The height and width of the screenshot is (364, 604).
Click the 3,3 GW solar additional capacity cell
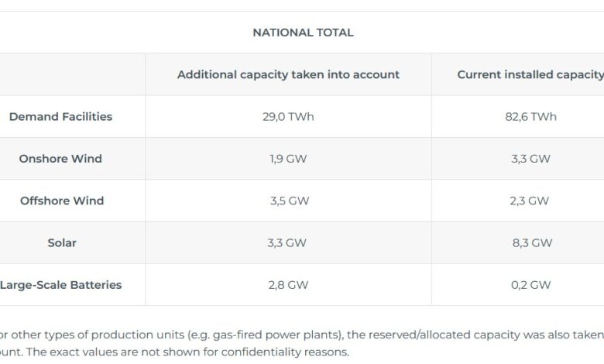point(287,242)
